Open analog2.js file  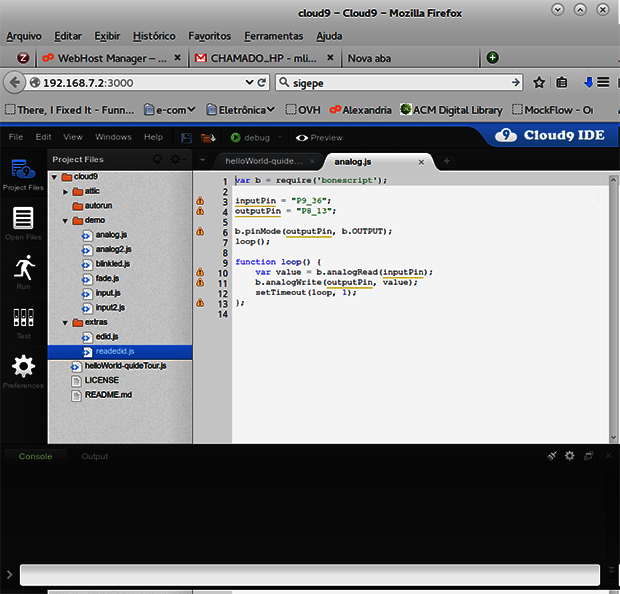point(113,250)
